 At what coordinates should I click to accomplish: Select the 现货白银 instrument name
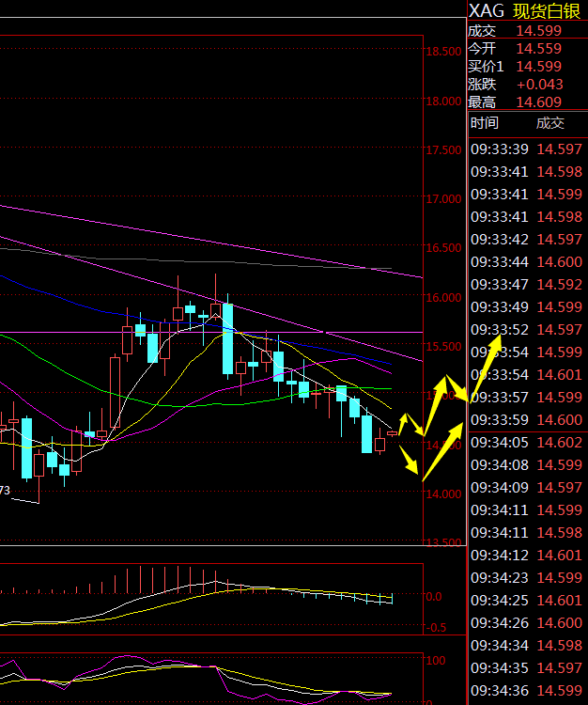(x=547, y=11)
